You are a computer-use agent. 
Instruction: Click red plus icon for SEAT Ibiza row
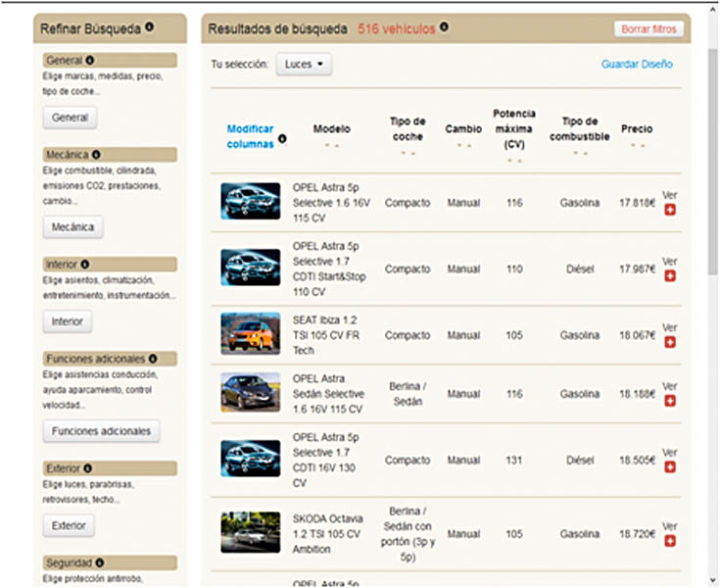click(x=670, y=339)
